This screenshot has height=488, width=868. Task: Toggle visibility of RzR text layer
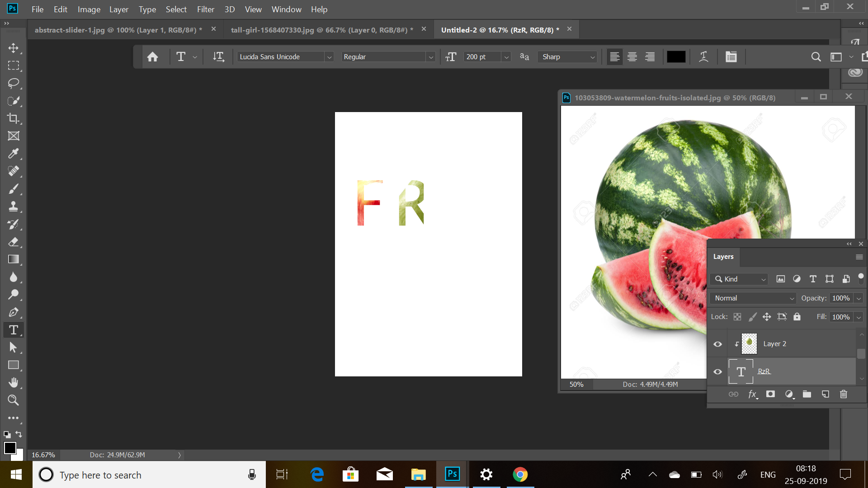(x=717, y=372)
